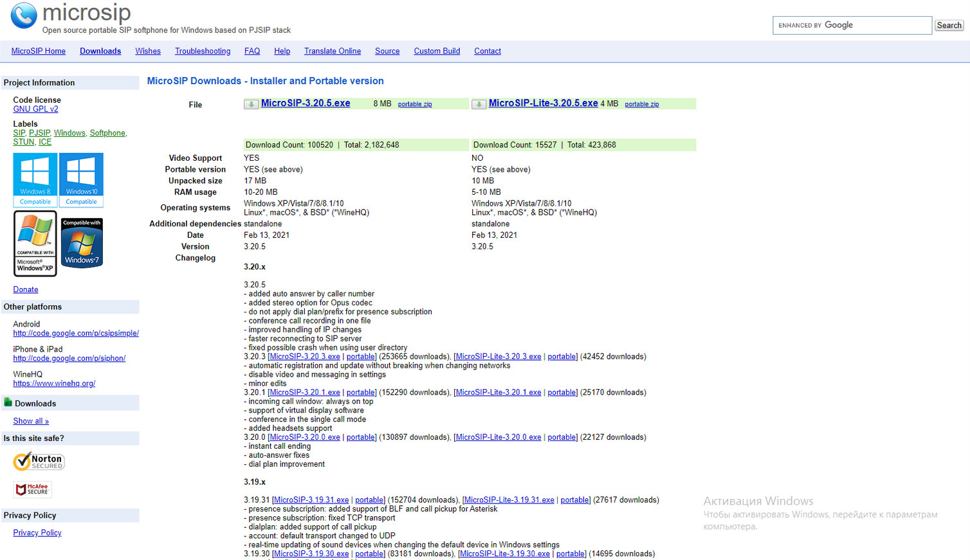Screen dimensions: 970x560
Task: Open the Contact page
Action: point(488,51)
